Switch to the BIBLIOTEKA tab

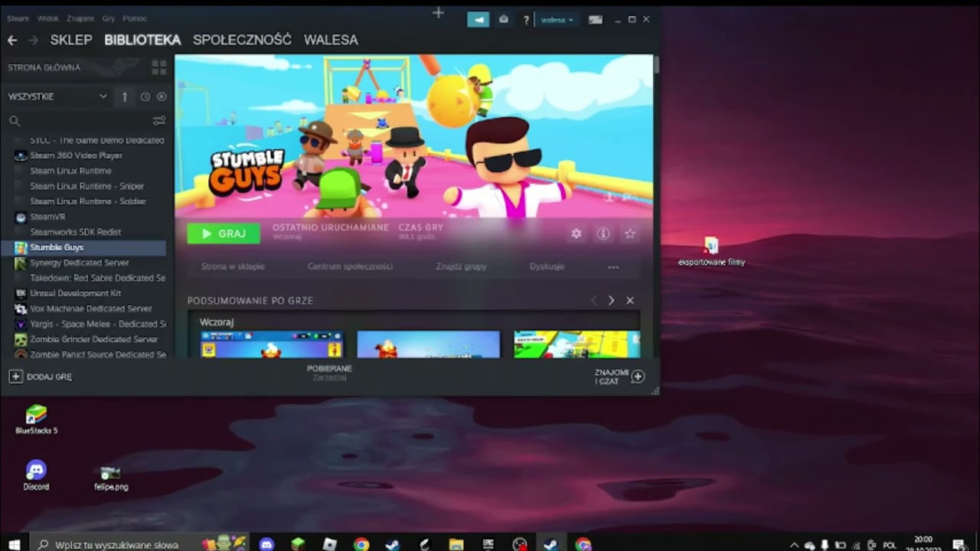(142, 40)
